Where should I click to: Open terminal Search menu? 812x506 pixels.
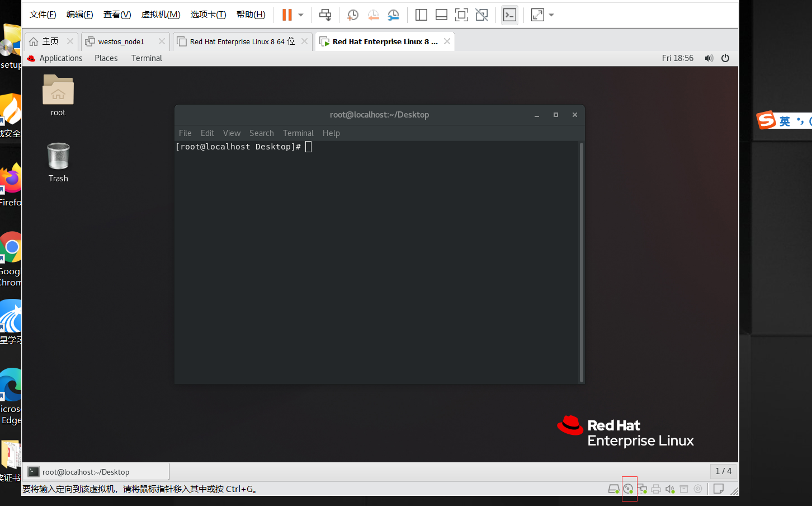coord(262,133)
